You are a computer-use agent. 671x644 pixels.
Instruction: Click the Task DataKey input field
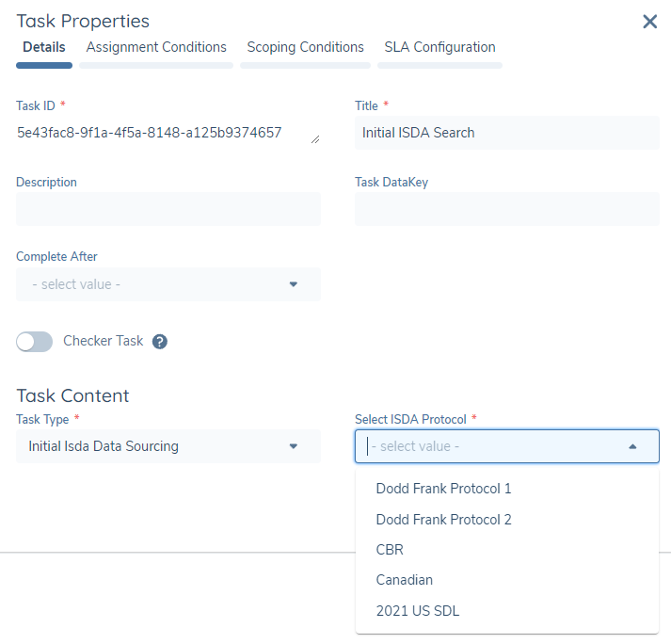point(506,209)
